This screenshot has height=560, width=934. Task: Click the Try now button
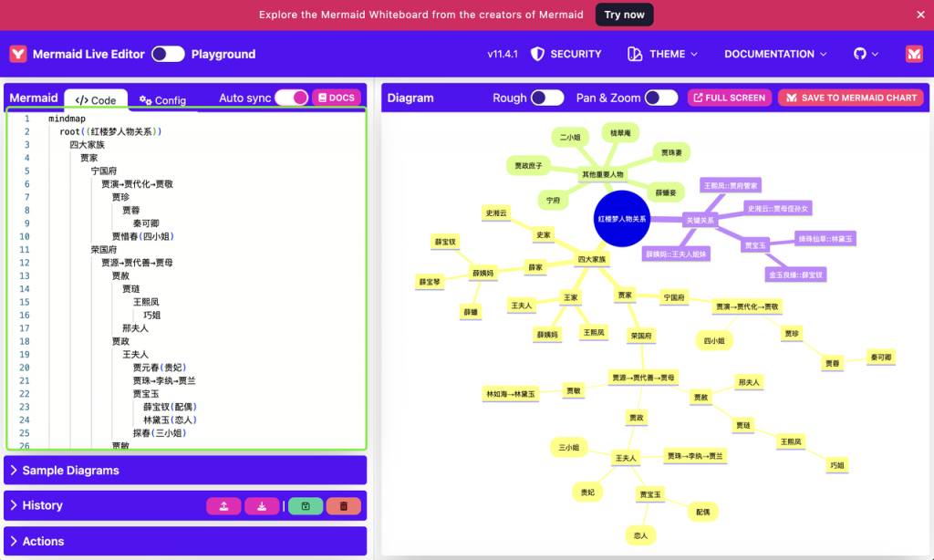pos(624,15)
